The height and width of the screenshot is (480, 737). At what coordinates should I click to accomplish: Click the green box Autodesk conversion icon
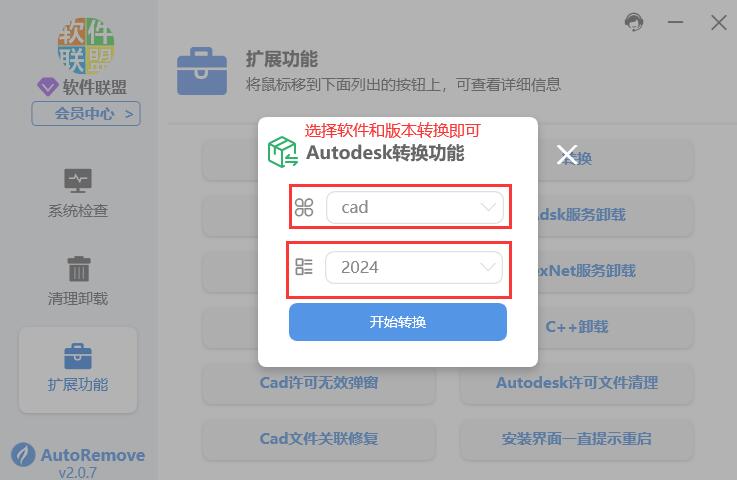(x=282, y=152)
